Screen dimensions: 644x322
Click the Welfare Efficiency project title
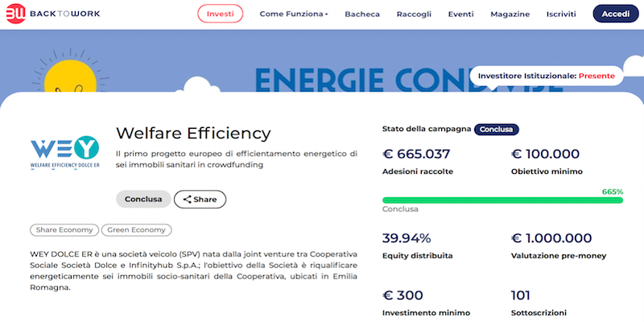pos(193,133)
